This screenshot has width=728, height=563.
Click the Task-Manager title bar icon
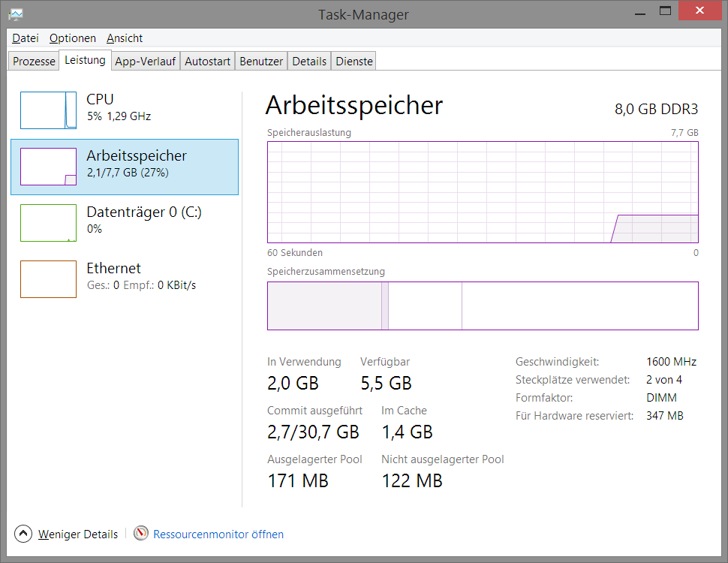click(x=17, y=13)
